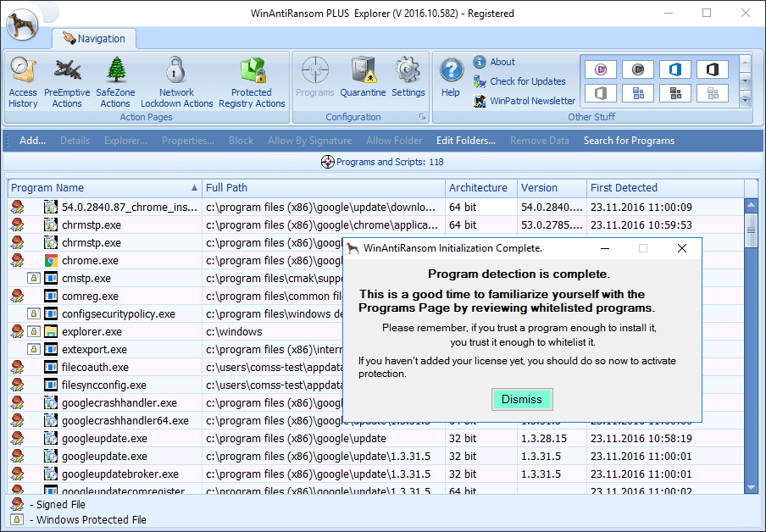Expand the Configuration group dialog launcher
Image resolution: width=766 pixels, height=532 pixels.
coord(422,117)
